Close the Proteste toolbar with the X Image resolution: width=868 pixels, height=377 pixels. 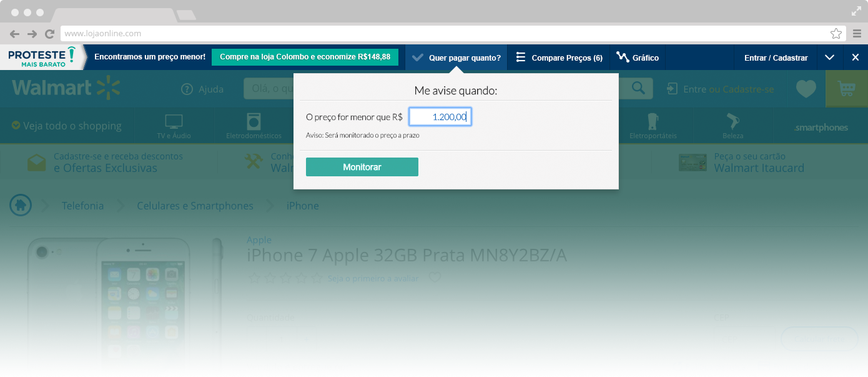(x=856, y=58)
